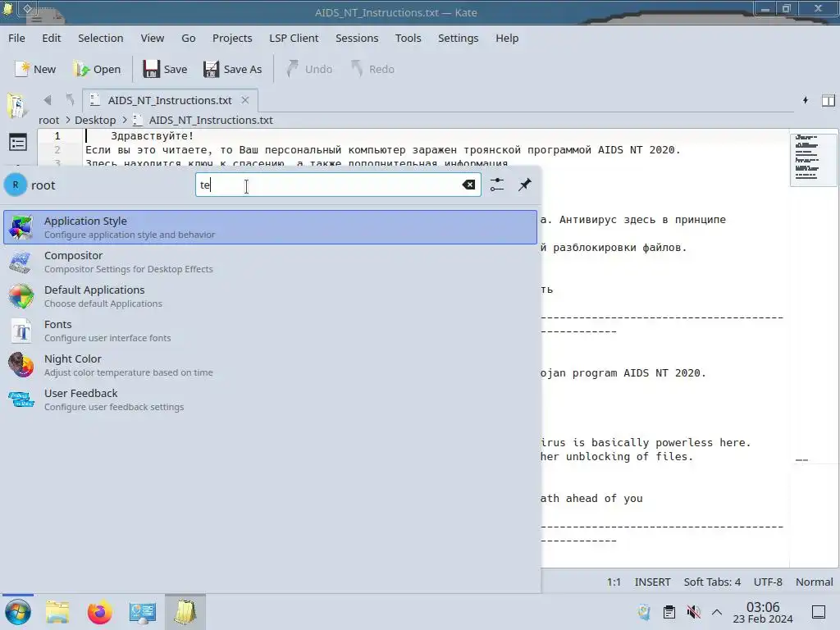Open the Help menu

point(507,38)
